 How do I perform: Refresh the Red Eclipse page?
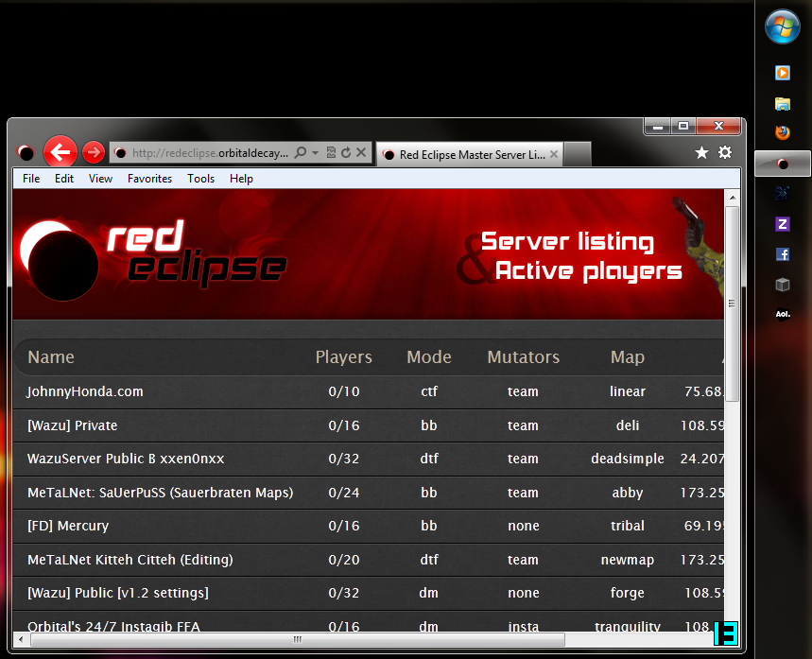tap(346, 152)
